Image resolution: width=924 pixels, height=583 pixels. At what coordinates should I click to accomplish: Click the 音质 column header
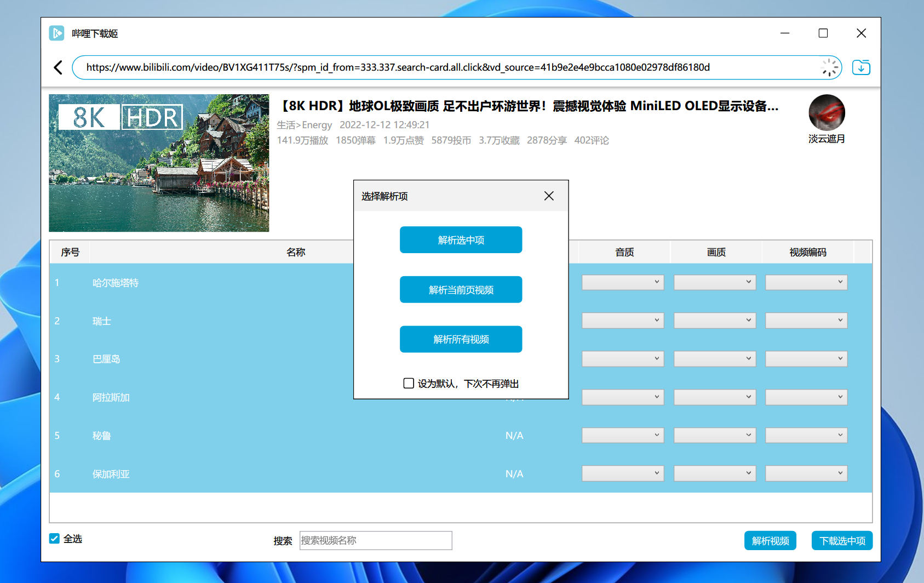pyautogui.click(x=624, y=252)
